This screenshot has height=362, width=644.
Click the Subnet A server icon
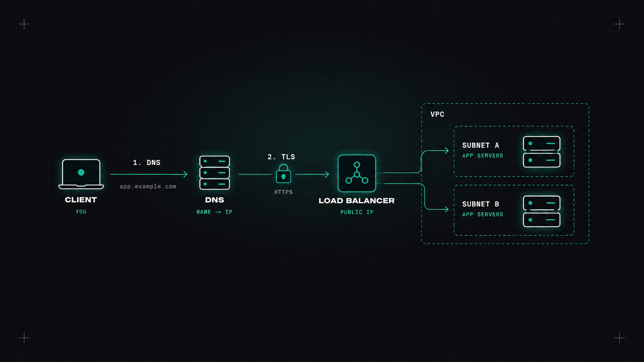click(x=542, y=152)
